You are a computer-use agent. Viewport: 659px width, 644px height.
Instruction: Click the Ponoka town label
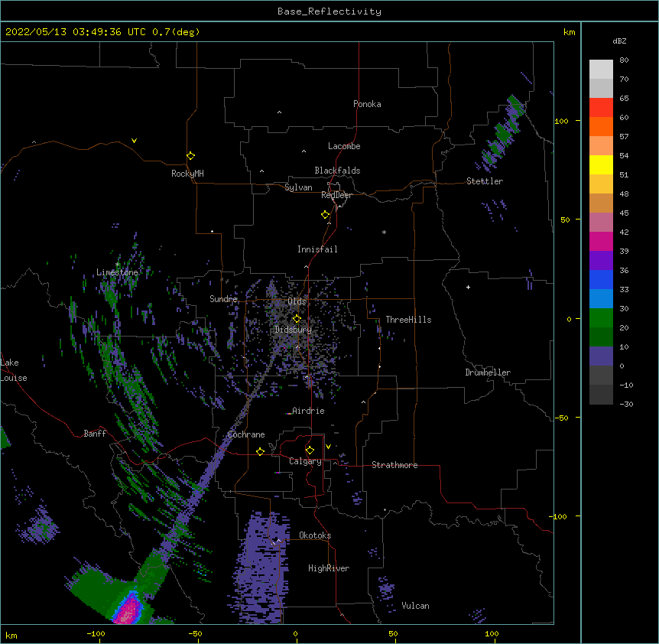click(x=367, y=104)
